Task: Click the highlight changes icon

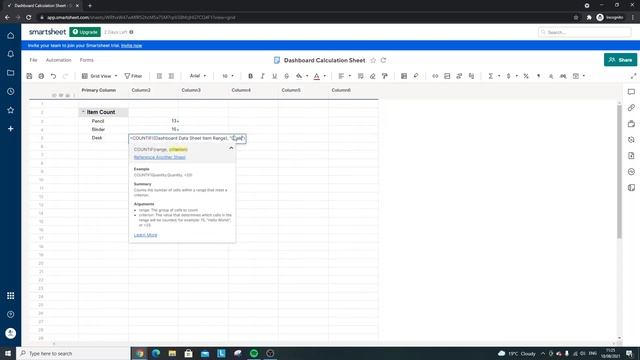Action: 416,76
